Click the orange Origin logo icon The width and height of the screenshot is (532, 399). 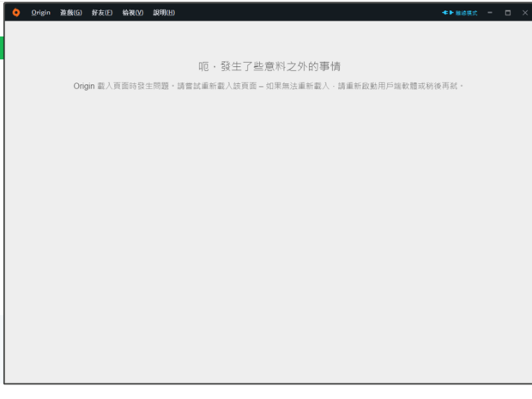click(x=16, y=13)
